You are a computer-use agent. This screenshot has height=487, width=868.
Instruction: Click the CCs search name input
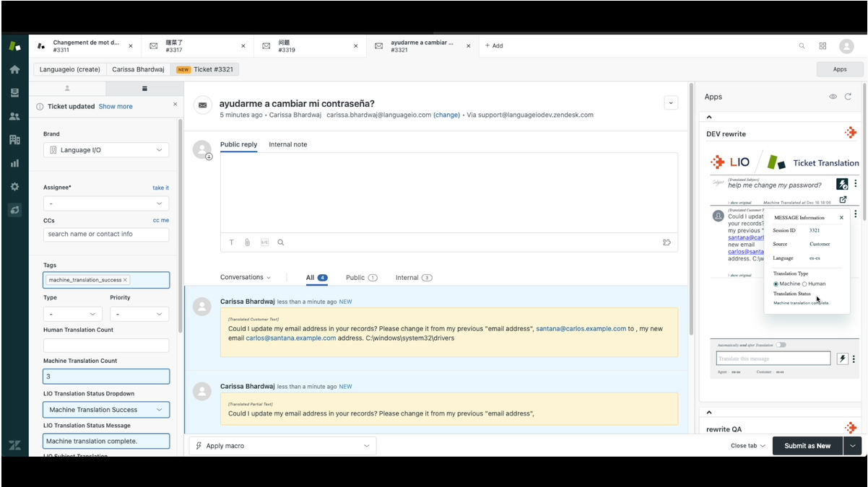(106, 234)
